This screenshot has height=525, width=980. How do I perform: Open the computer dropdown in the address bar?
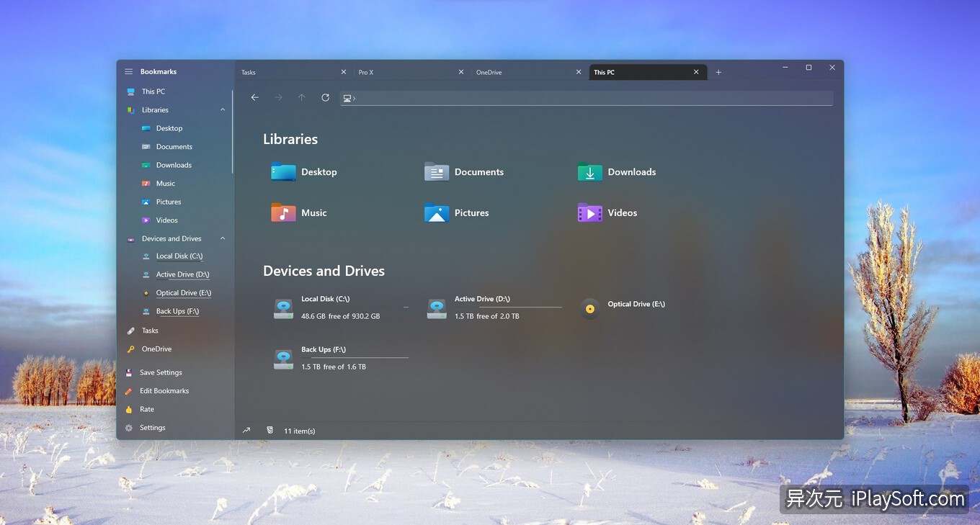pyautogui.click(x=349, y=97)
